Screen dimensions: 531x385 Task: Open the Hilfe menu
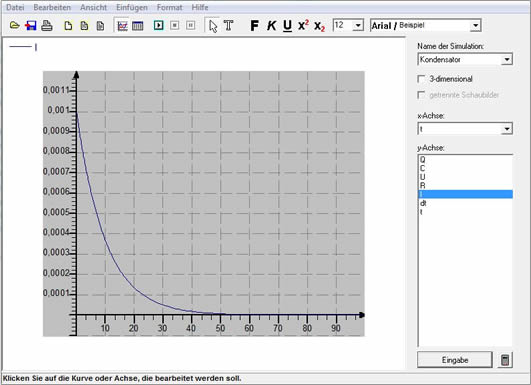click(200, 7)
